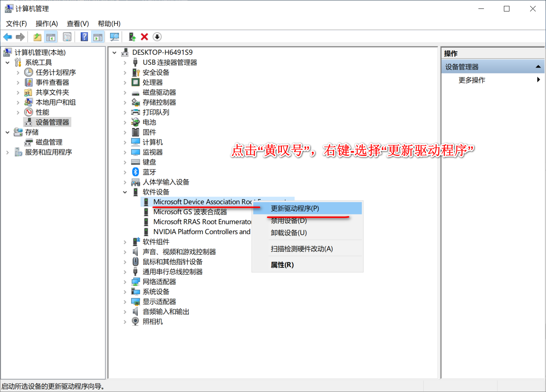Click 更多操作 in the actions pane

[x=472, y=80]
